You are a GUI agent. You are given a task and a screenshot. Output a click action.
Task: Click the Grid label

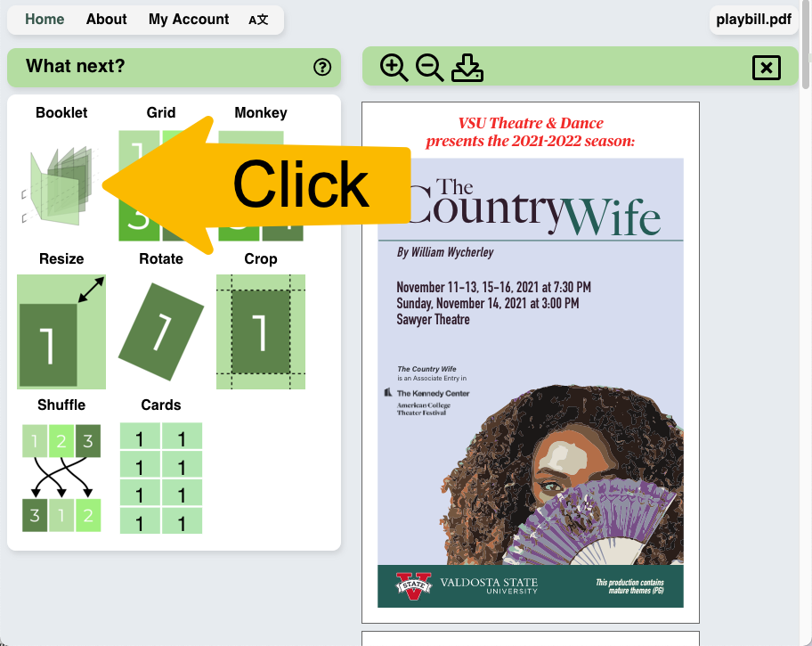161,112
